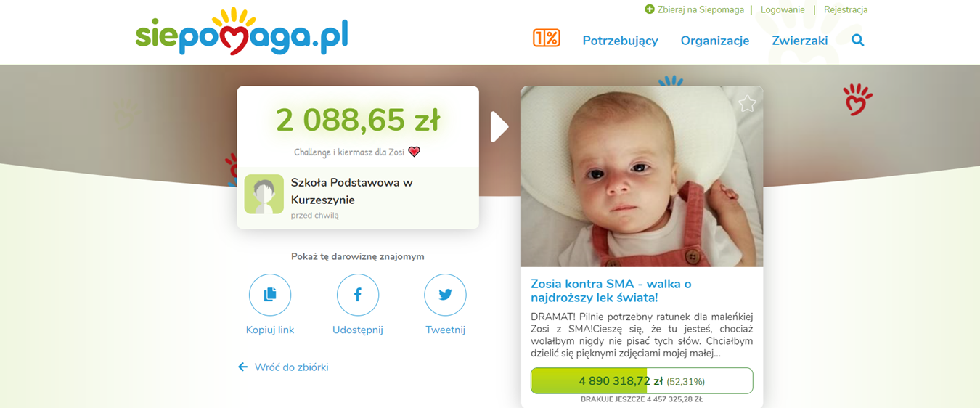Open the Zosia kontra SMA fundraiser title

click(611, 290)
